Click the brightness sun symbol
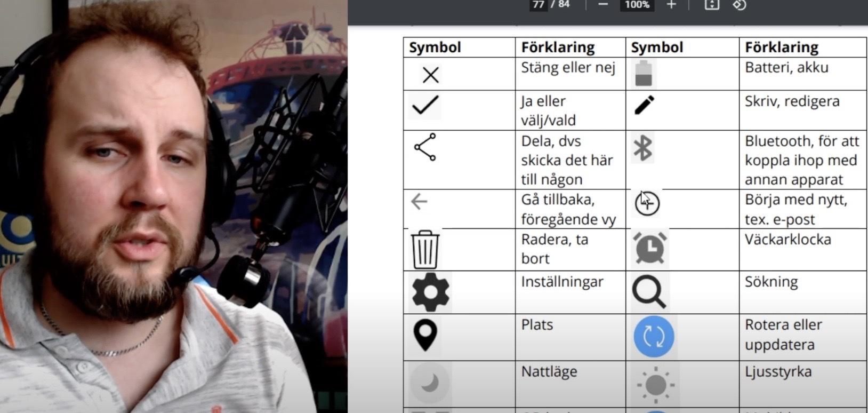 click(655, 384)
